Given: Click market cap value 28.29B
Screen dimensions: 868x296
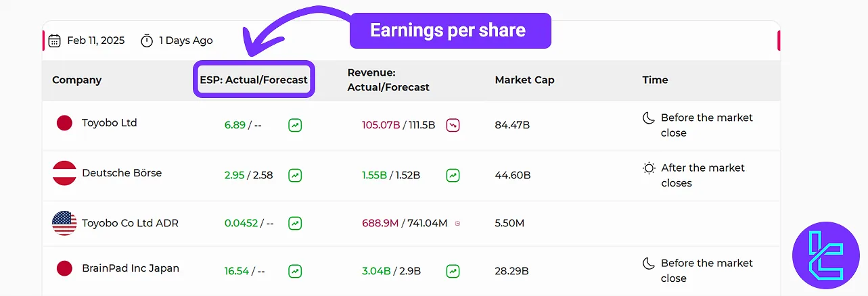Looking at the screenshot, I should (512, 271).
